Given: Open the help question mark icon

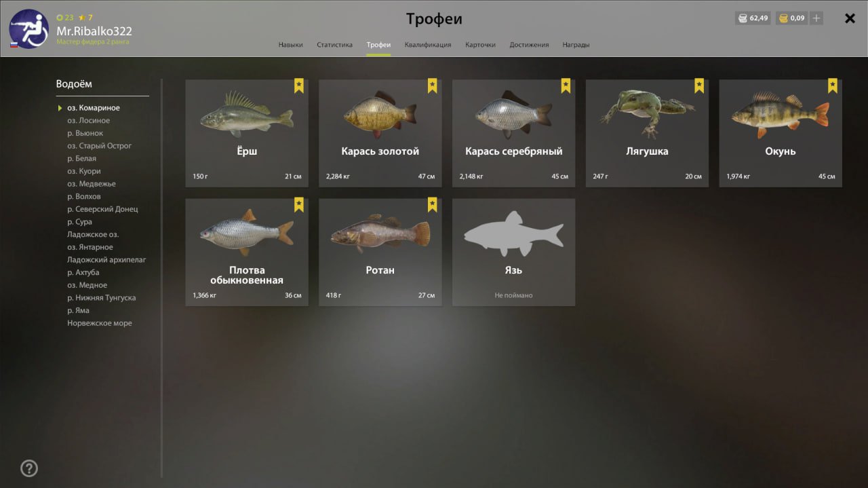Looking at the screenshot, I should click(x=29, y=468).
